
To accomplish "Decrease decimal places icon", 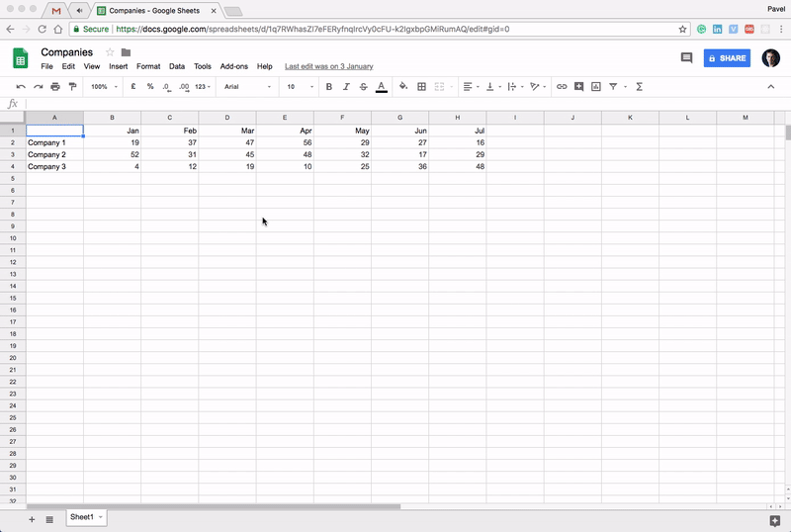I will coord(166,87).
